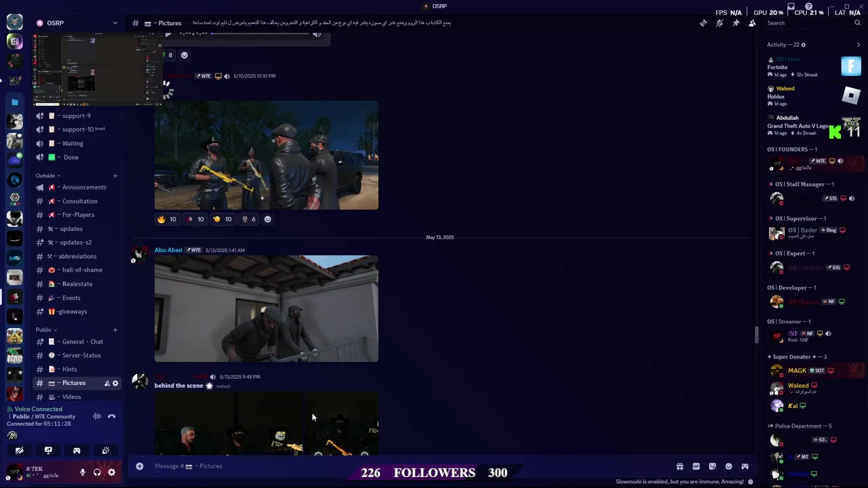868x488 pixels.
Task: Open the Server-Status channel
Action: (77, 355)
